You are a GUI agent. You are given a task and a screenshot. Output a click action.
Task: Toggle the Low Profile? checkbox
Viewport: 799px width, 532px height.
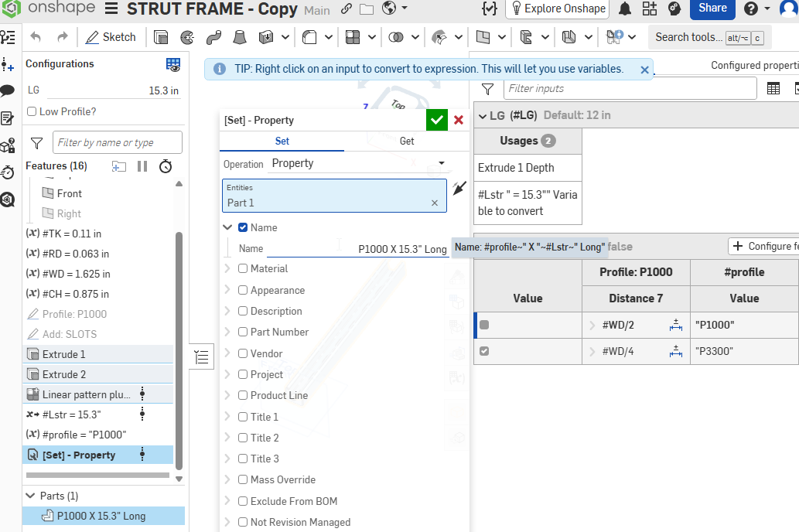[32, 111]
